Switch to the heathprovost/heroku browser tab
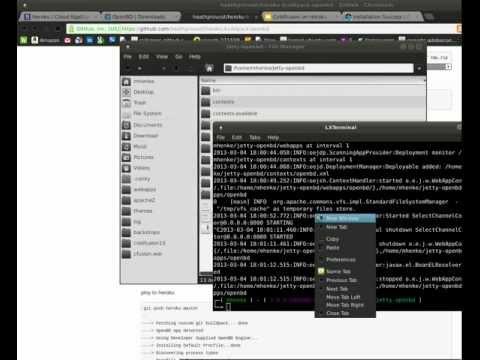This screenshot has width=480, height=360. pos(221,17)
